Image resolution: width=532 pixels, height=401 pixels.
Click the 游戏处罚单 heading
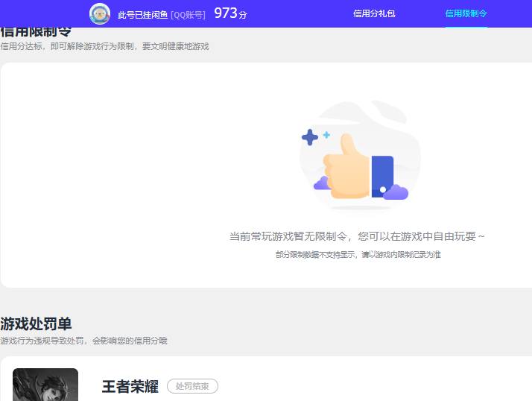36,323
